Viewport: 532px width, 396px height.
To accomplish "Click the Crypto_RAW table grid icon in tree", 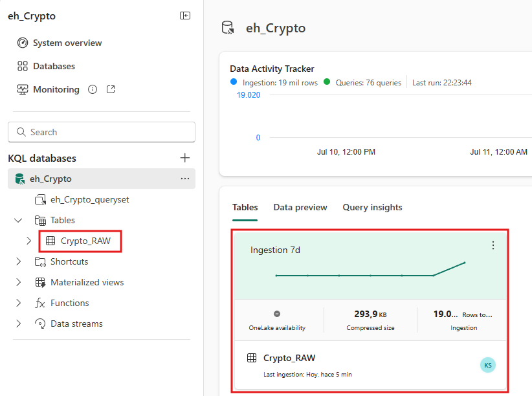I will tap(50, 241).
